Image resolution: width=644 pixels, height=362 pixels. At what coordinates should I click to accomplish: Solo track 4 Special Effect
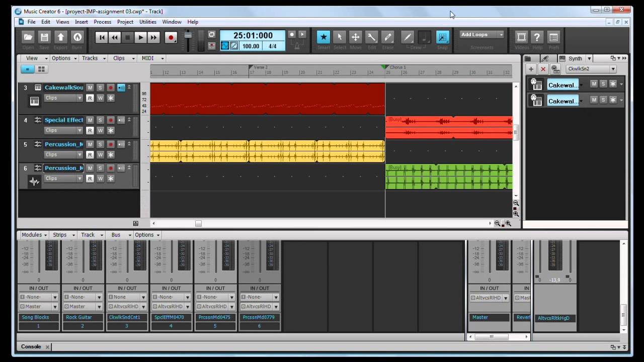(x=100, y=120)
